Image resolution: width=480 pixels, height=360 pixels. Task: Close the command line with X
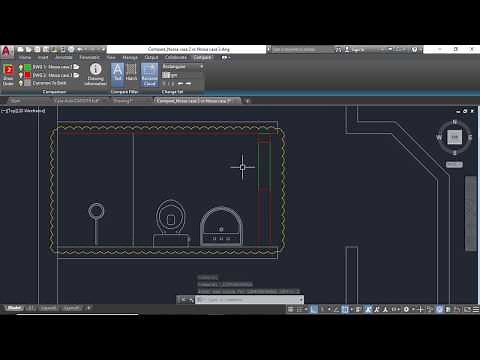point(183,300)
